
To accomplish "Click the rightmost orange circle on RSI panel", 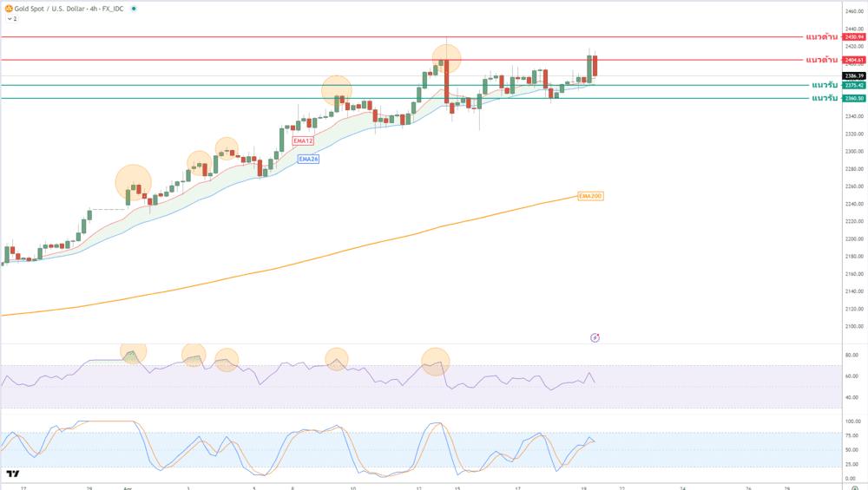I will [x=436, y=362].
